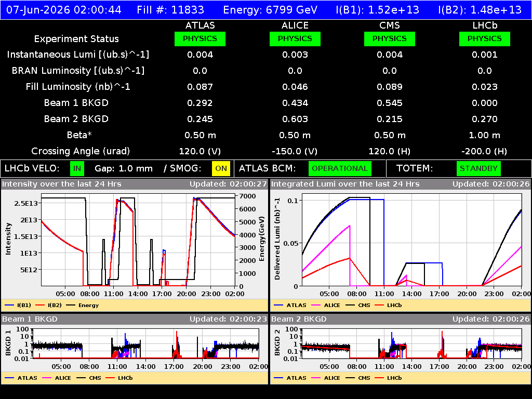Image resolution: width=532 pixels, height=399 pixels.
Task: Click the "Experiment Status" row label
Action: (76, 39)
